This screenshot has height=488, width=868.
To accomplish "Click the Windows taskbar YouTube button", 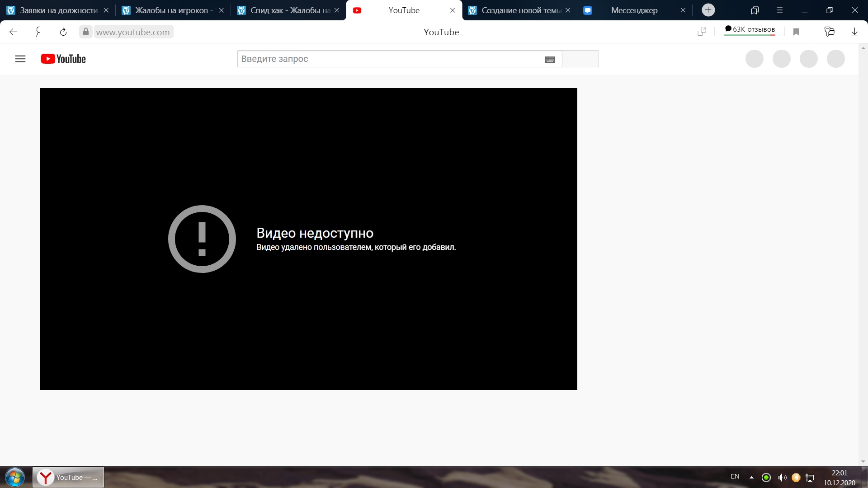I will pyautogui.click(x=69, y=477).
